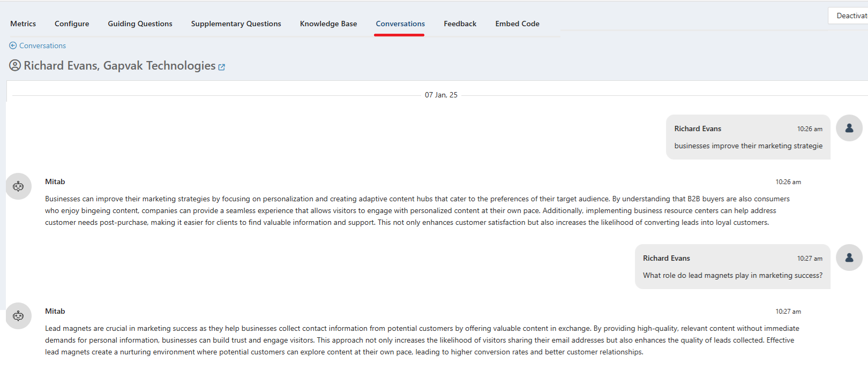Click the user profile icon beside Richard Evans heading
Screen dimensions: 868x371
point(15,65)
